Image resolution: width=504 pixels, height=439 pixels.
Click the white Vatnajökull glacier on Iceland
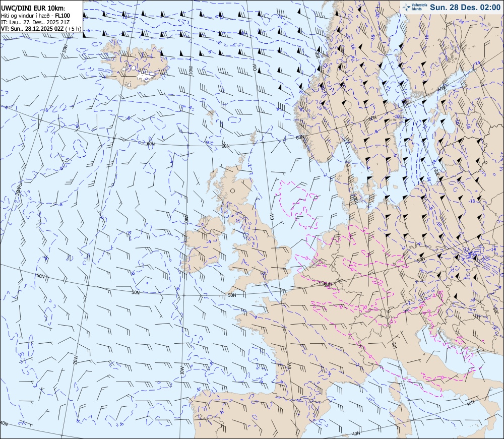point(146,77)
